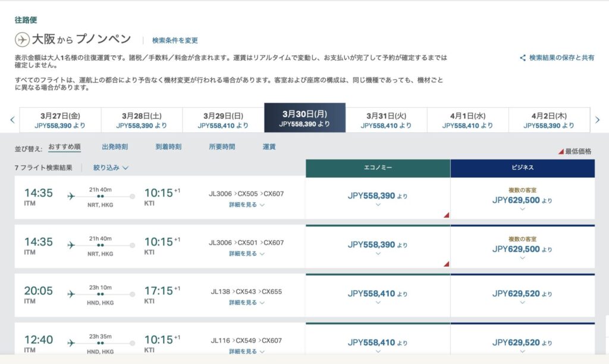The image size is (609, 364).
Task: Click the previous dates left arrow
Action: tap(12, 120)
